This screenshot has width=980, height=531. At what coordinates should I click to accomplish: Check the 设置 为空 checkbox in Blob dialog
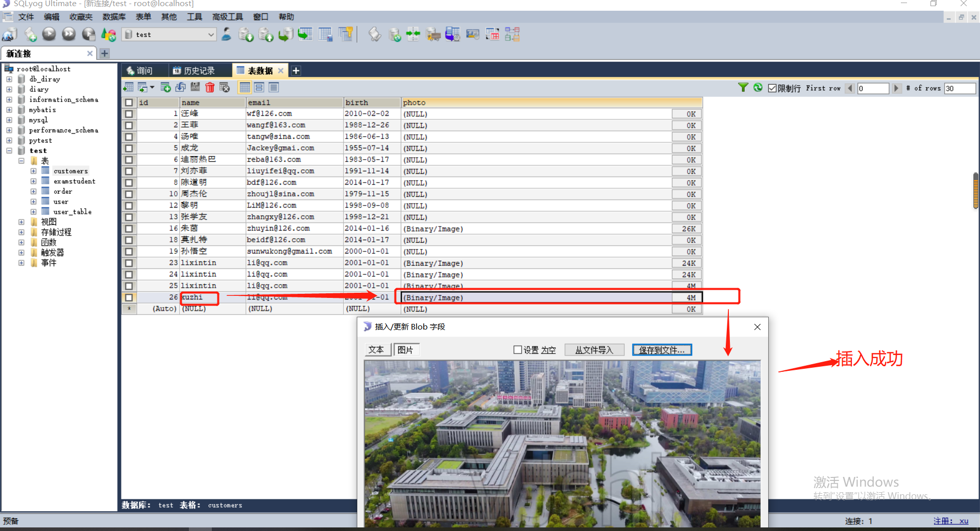(518, 350)
